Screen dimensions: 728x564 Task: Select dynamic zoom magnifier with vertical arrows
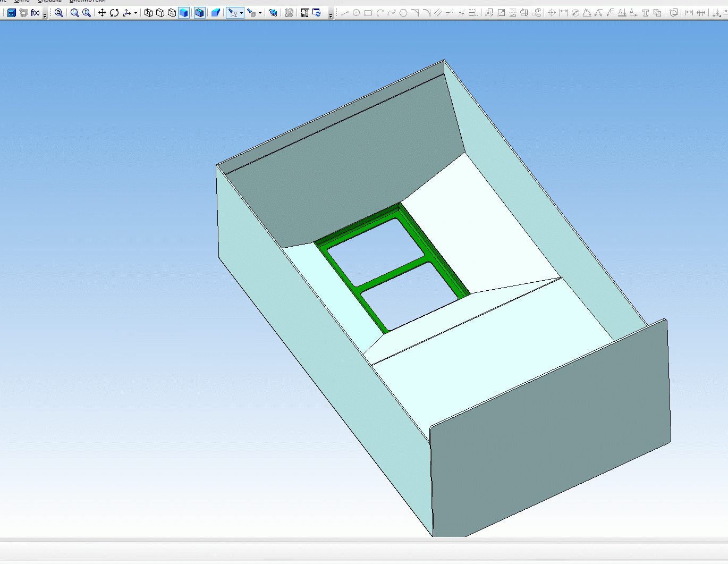pyautogui.click(x=87, y=13)
